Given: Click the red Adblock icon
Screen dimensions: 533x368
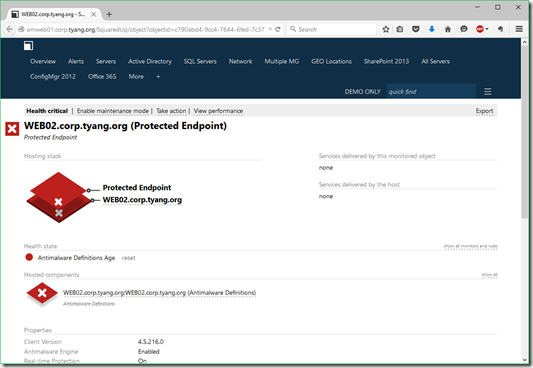Looking at the screenshot, I should tap(480, 29).
